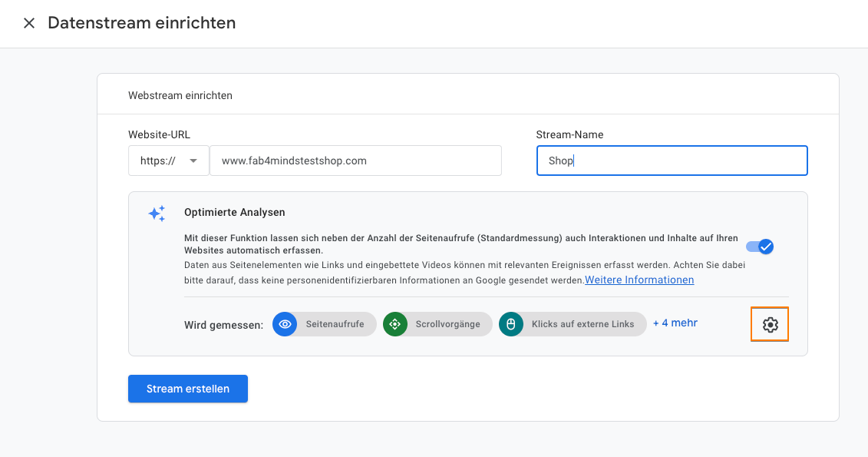Viewport: 868px width, 457px height.
Task: Click the green Scrollvorgänge icon
Action: tap(395, 324)
